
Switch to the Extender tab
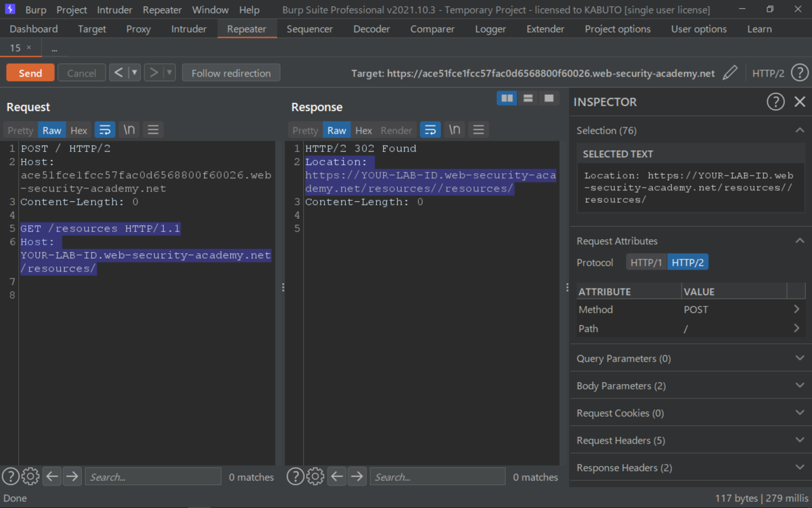pos(545,29)
